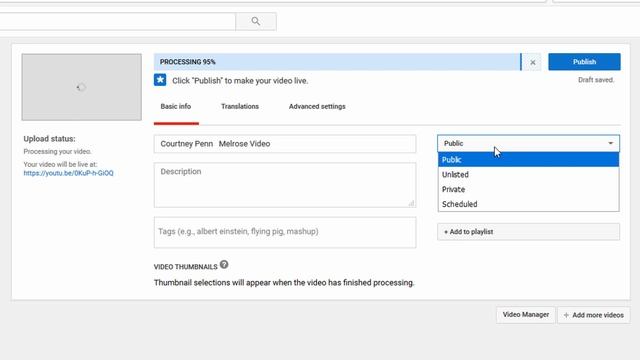This screenshot has height=360, width=640.
Task: Click the VIDEO THUMBNAILS label
Action: [186, 267]
